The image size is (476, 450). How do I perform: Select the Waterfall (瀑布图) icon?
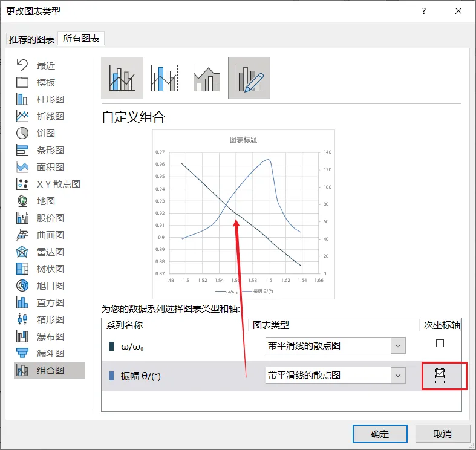click(x=22, y=336)
